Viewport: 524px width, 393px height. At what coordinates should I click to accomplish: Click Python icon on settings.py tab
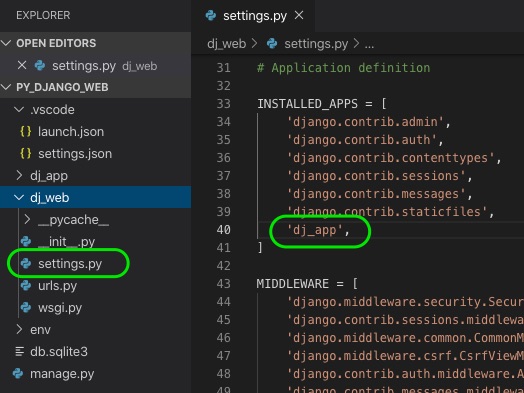(211, 15)
